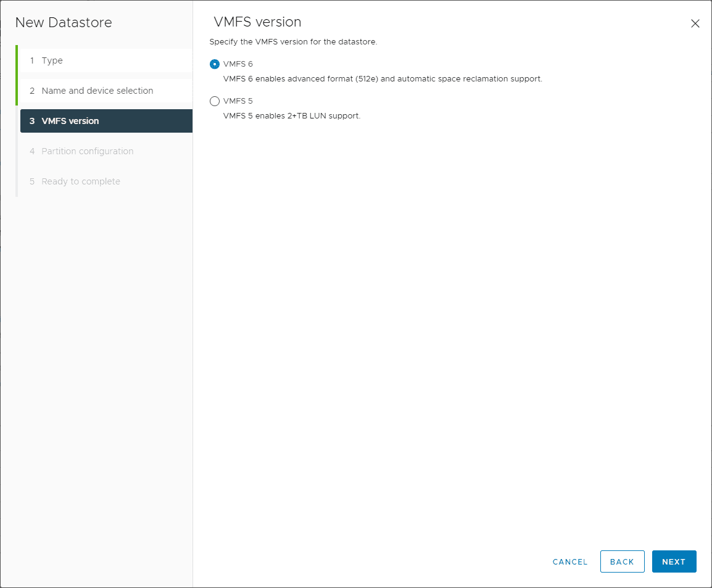Select the VMFS 6 radio circle
The height and width of the screenshot is (588, 712).
click(215, 64)
